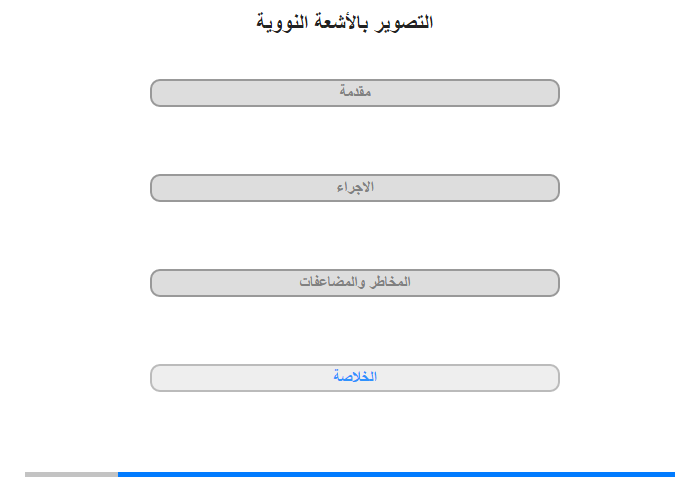The image size is (700, 480).
Task: Click the word التصوير in the title
Action: pos(404,22)
